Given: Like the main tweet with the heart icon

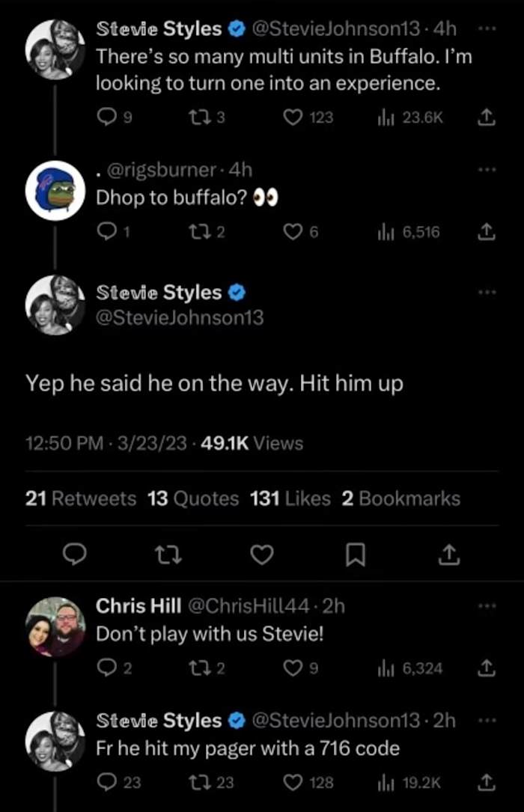Looking at the screenshot, I should [x=262, y=555].
